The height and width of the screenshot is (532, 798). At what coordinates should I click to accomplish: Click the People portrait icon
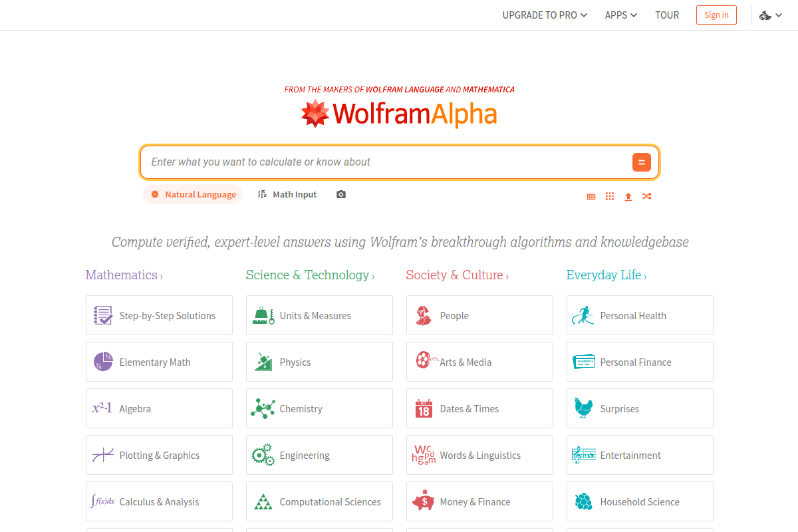pos(423,315)
